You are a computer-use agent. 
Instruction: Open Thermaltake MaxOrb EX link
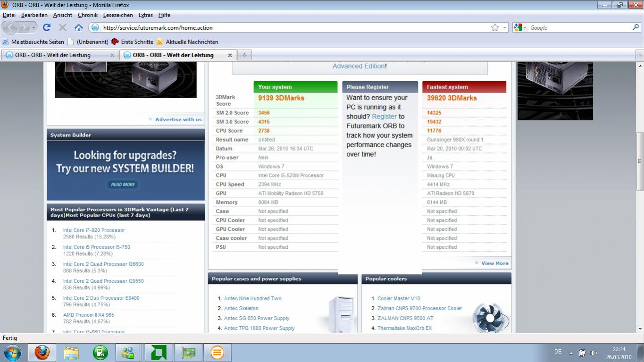(x=404, y=328)
